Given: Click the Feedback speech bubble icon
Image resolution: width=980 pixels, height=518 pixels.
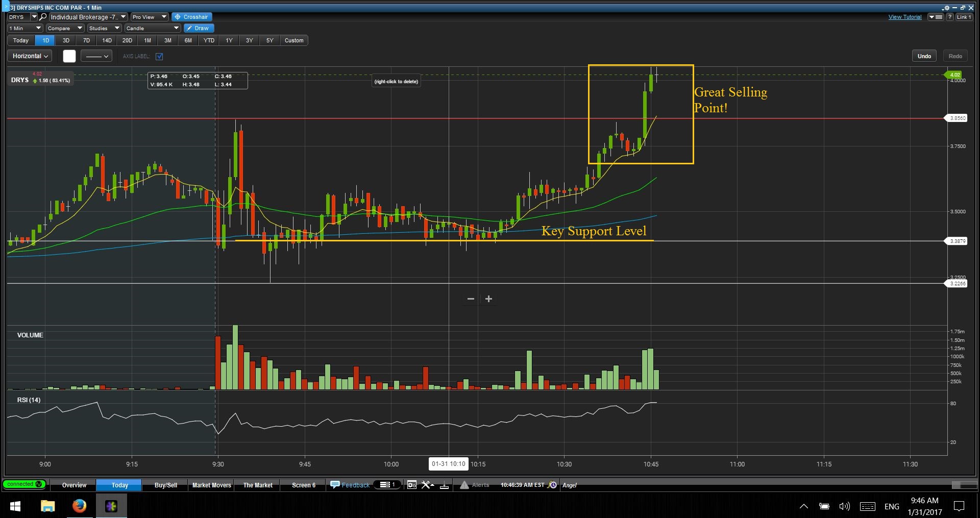Looking at the screenshot, I should pos(335,485).
